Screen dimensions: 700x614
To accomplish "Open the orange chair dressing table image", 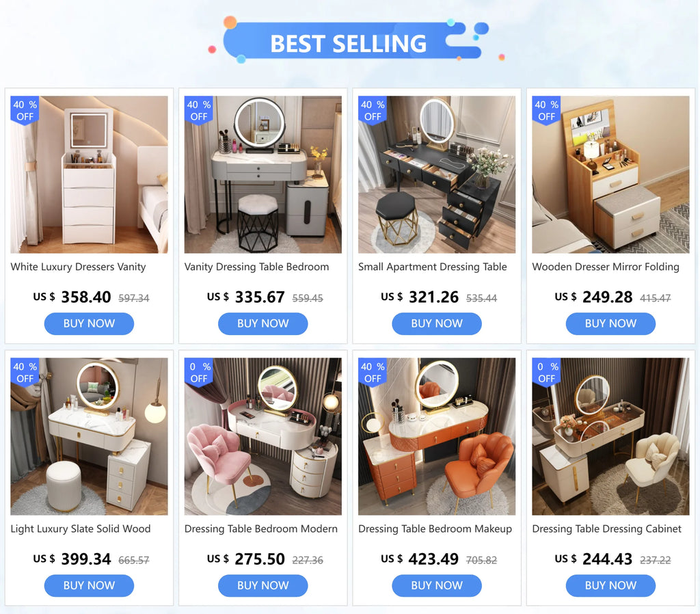I will pyautogui.click(x=437, y=436).
